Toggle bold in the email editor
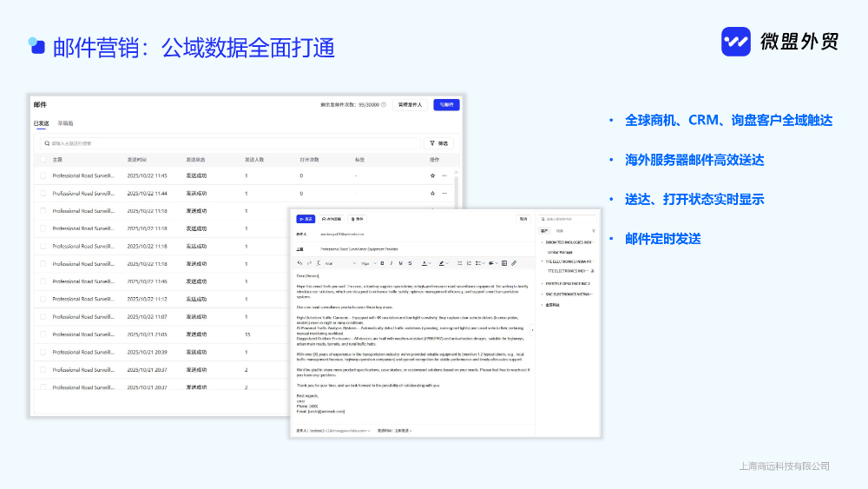The image size is (868, 489). (382, 263)
